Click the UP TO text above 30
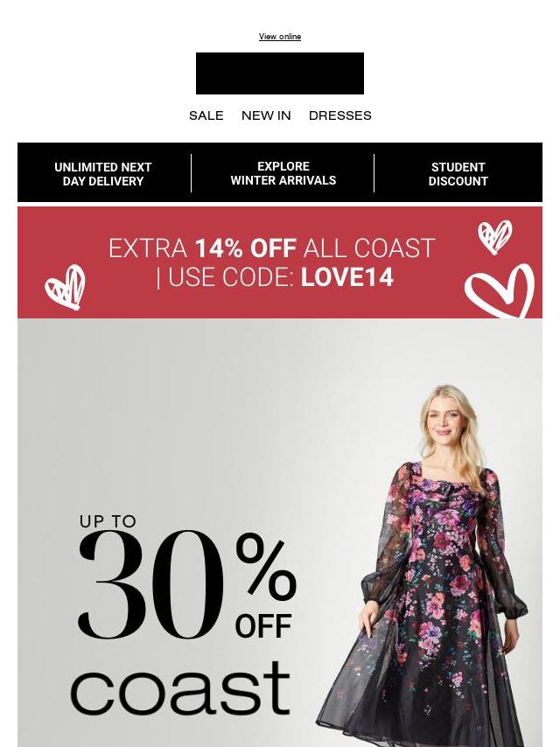 pyautogui.click(x=108, y=521)
